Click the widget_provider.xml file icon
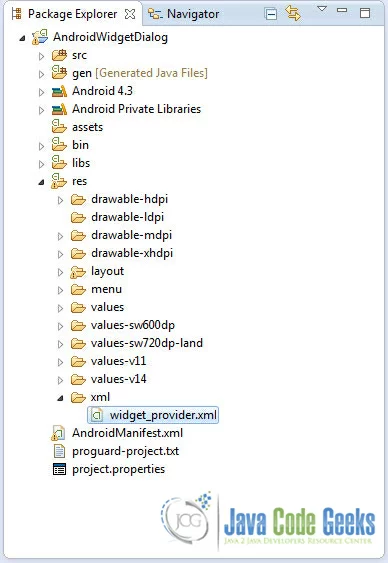This screenshot has width=388, height=563. coord(96,415)
